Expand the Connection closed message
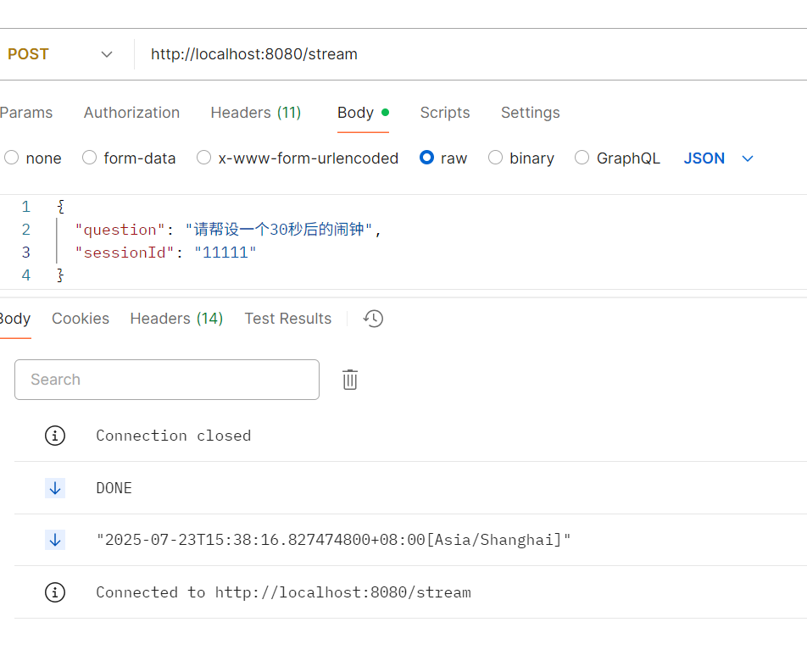Screen dimensions: 807x672 (x=410, y=436)
